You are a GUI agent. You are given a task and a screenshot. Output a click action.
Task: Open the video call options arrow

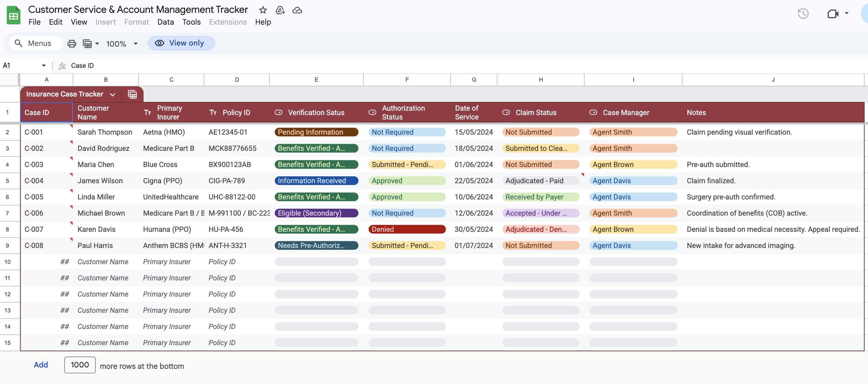click(847, 13)
